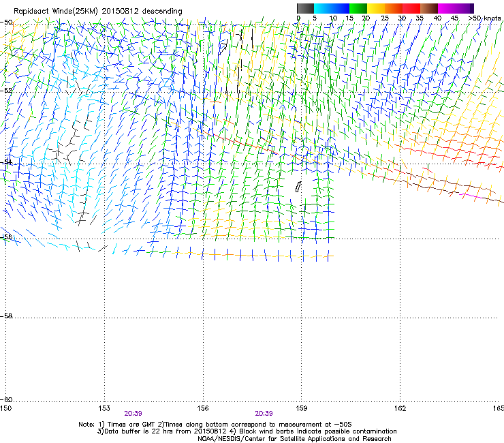Pick the red 30-35 knots legend segment
The width and height of the screenshot is (504, 443).
pos(411,8)
